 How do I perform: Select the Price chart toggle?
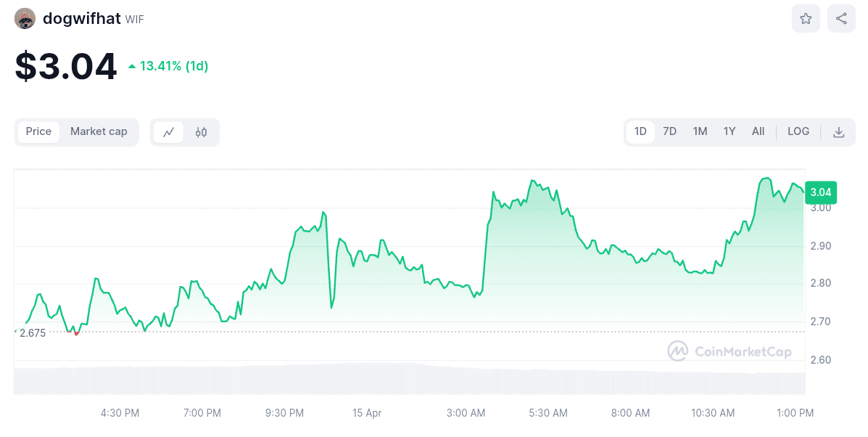pyautogui.click(x=38, y=131)
